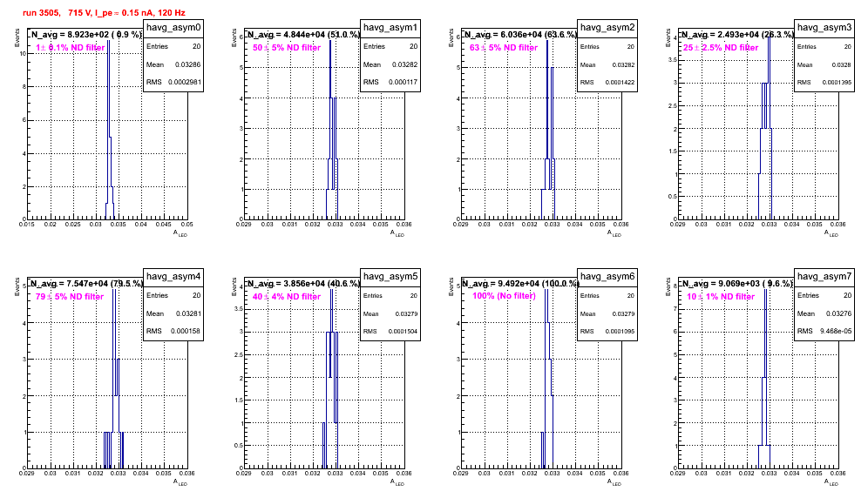Click the '10± 1% ND filter' label
The width and height of the screenshot is (868, 498).
coord(721,297)
